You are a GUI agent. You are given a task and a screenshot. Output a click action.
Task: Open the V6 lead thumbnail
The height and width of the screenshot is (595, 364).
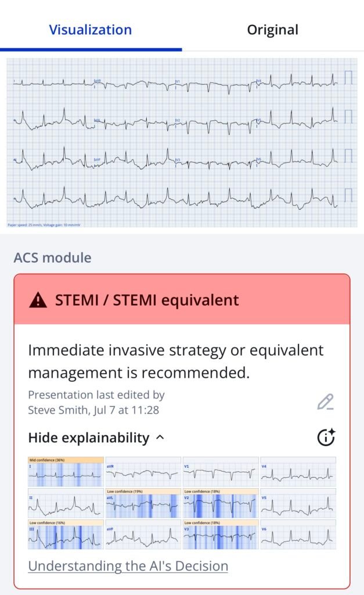(297, 535)
